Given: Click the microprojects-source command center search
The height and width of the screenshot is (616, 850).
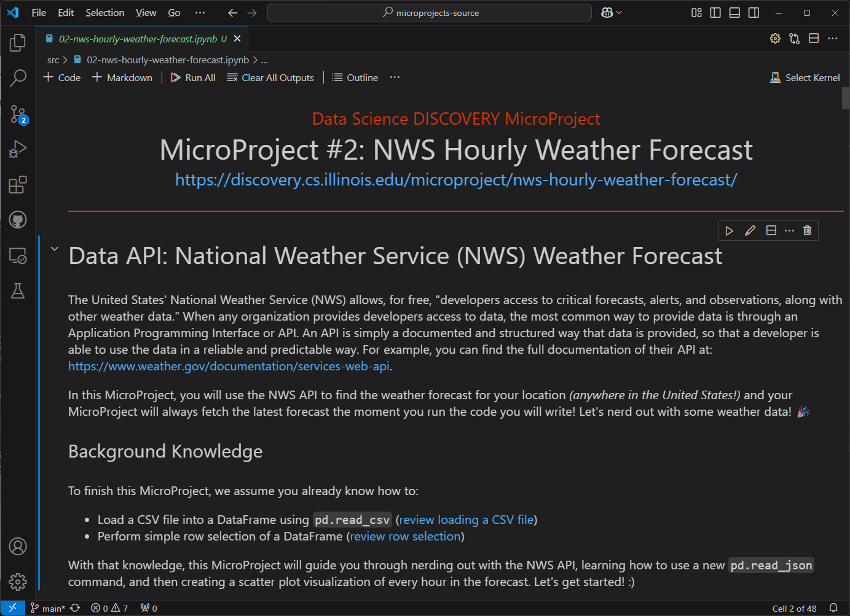Looking at the screenshot, I should (430, 13).
